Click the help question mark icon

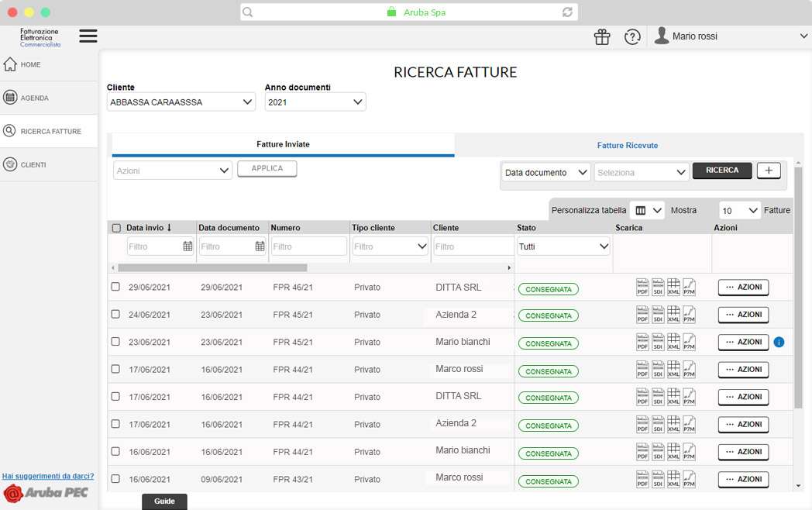coord(632,37)
